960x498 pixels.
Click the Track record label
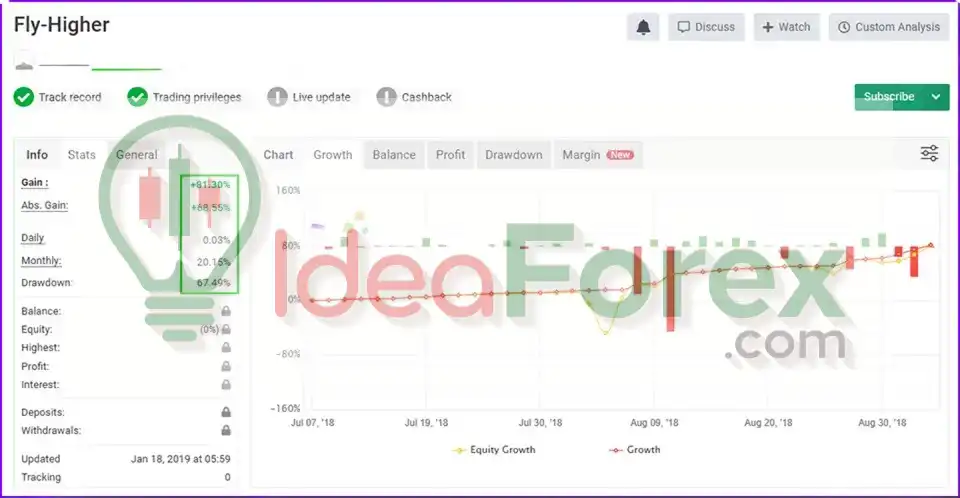coord(70,97)
